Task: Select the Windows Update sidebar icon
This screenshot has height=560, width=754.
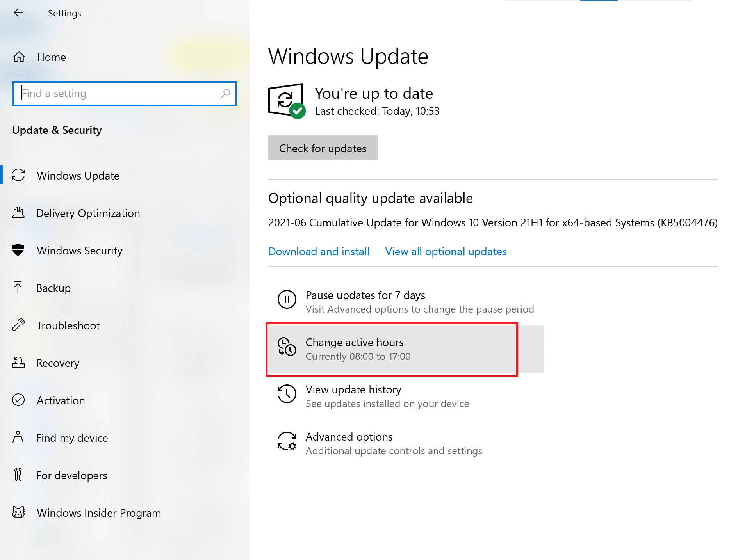Action: click(18, 175)
